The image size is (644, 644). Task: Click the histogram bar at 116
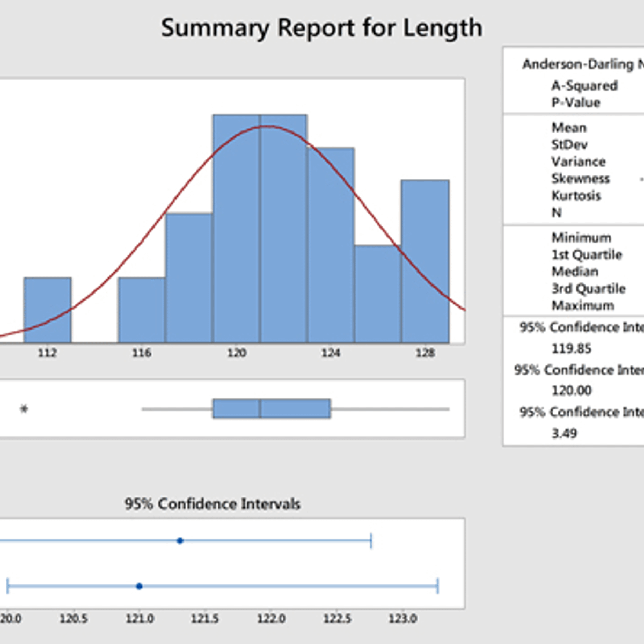click(141, 310)
